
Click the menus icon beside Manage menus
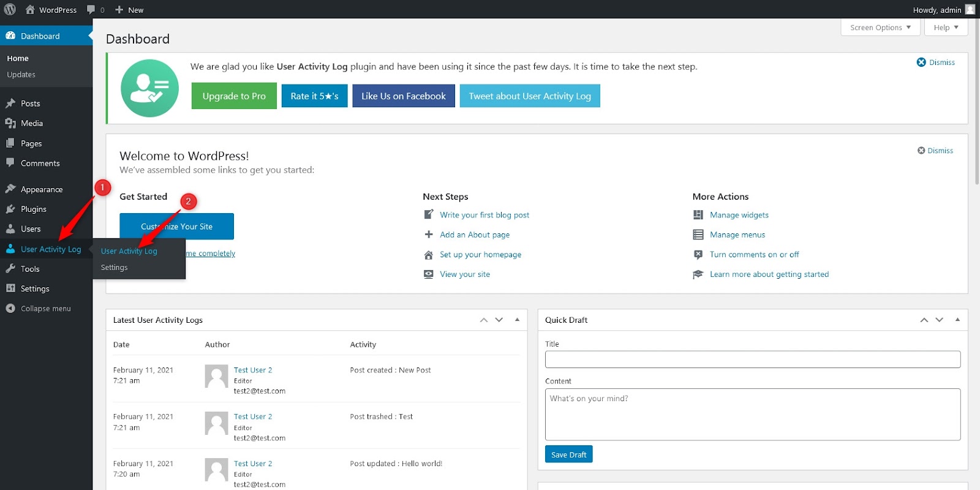click(x=698, y=234)
